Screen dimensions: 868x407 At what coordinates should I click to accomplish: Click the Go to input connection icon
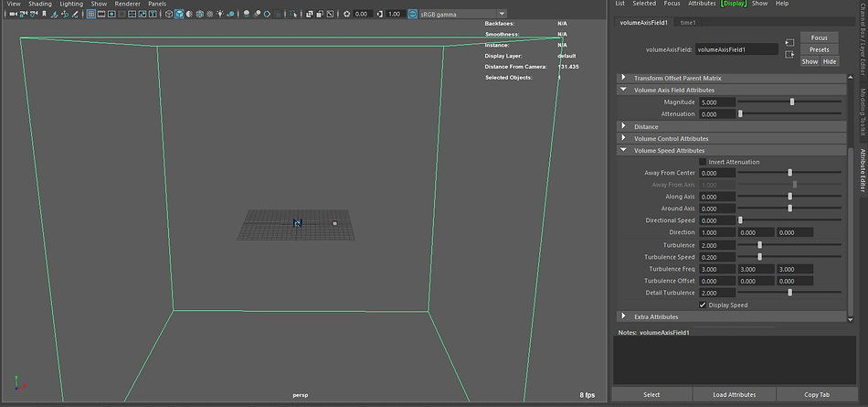click(789, 42)
